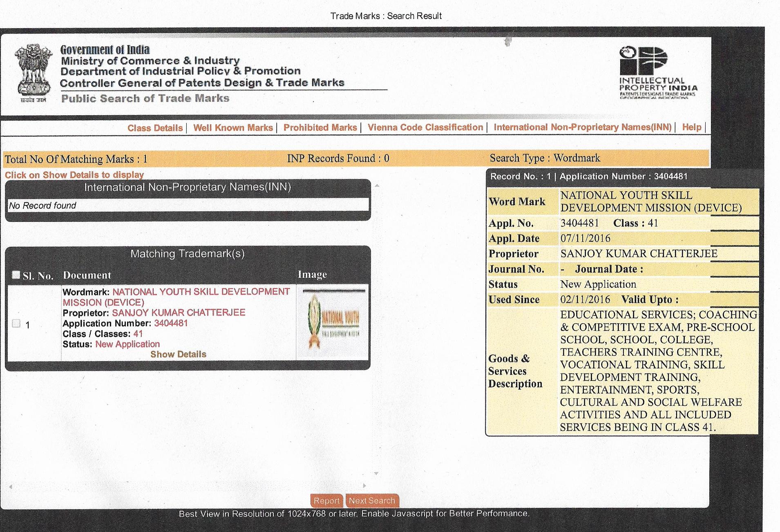Tick the select-all checkbox next to Sl. No.
The height and width of the screenshot is (532, 780).
pyautogui.click(x=16, y=275)
